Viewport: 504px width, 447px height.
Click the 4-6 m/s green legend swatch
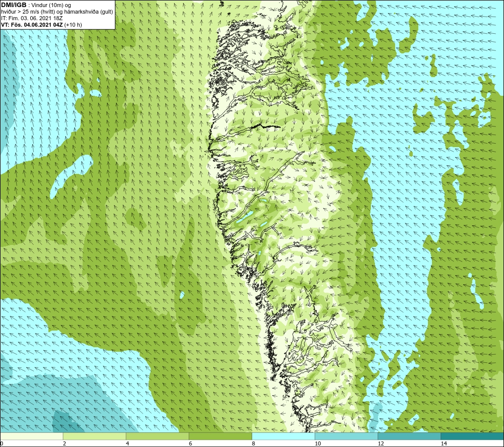157,436
